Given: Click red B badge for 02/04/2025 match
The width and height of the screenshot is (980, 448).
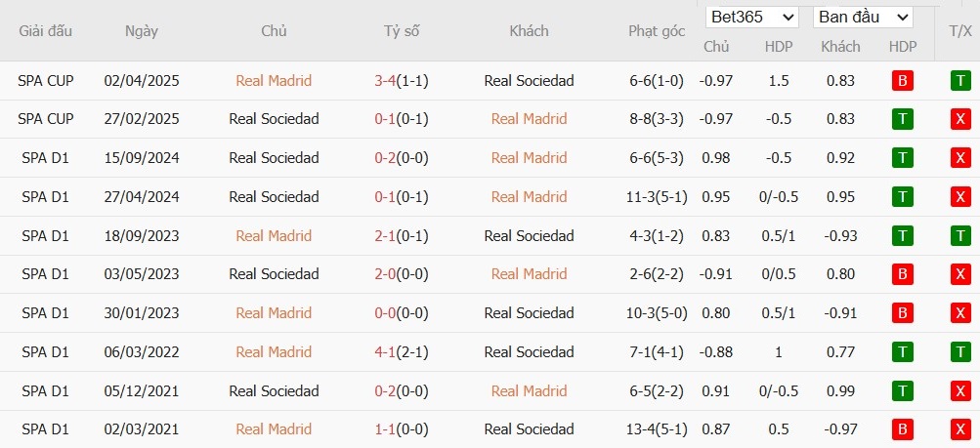Looking at the screenshot, I should (903, 81).
